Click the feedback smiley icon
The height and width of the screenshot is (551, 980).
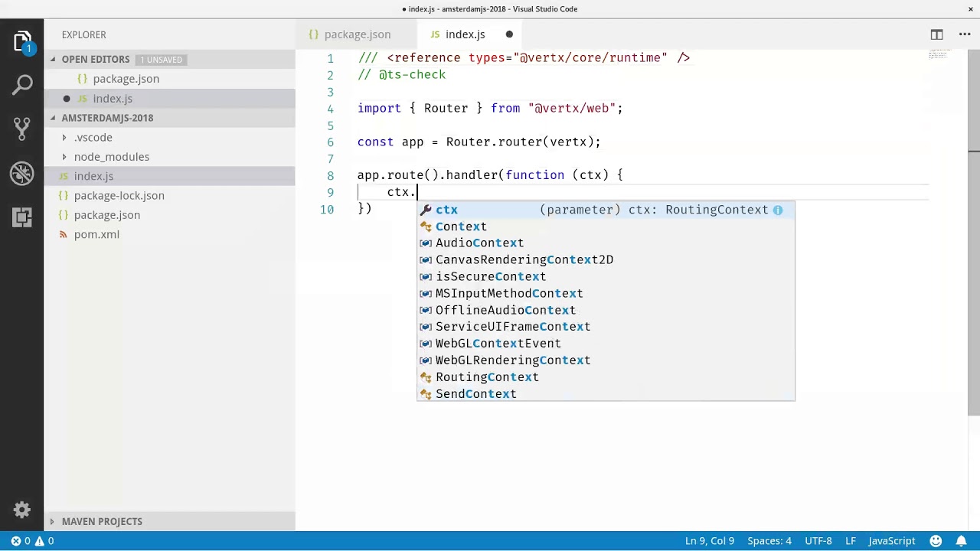(x=936, y=541)
